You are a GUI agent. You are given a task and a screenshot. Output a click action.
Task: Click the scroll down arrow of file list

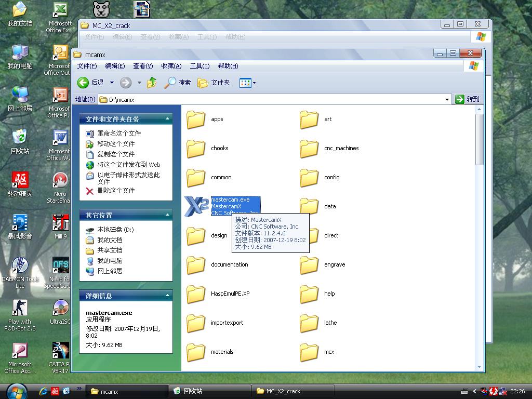(479, 367)
